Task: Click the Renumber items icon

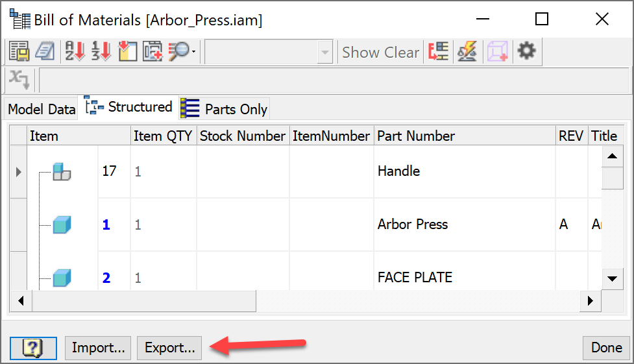Action: 101,52
